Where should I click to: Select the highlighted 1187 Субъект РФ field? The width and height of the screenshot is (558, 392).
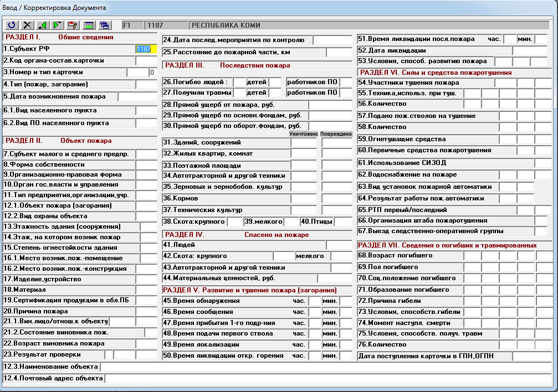click(146, 49)
